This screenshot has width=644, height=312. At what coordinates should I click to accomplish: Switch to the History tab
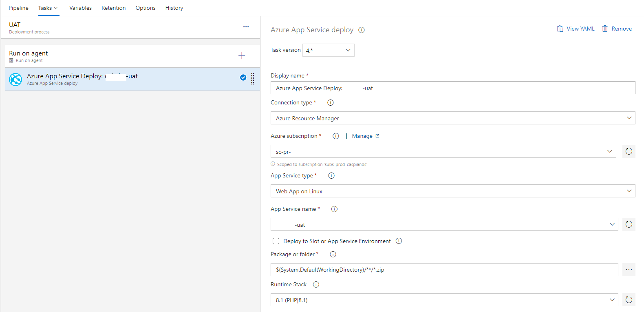pos(174,8)
